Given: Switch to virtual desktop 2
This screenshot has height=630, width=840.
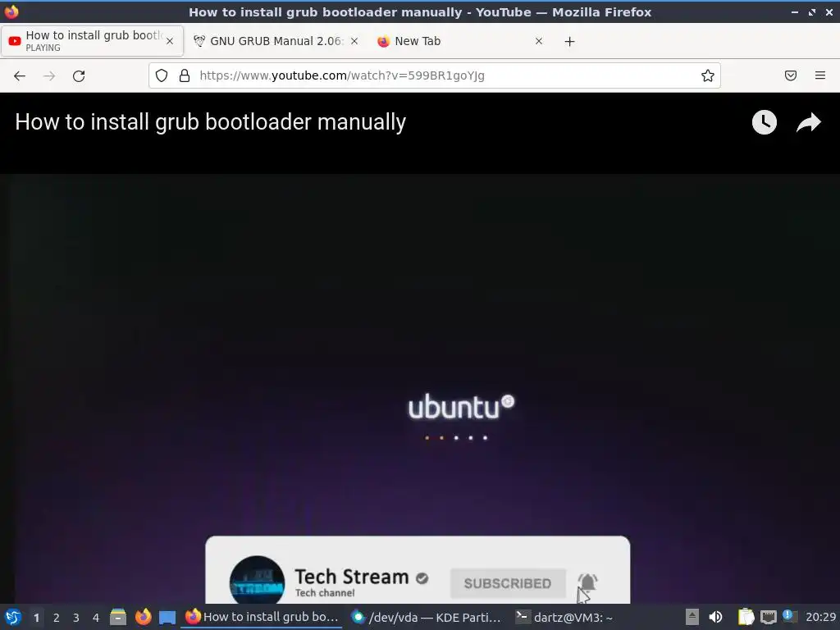Looking at the screenshot, I should [x=57, y=618].
